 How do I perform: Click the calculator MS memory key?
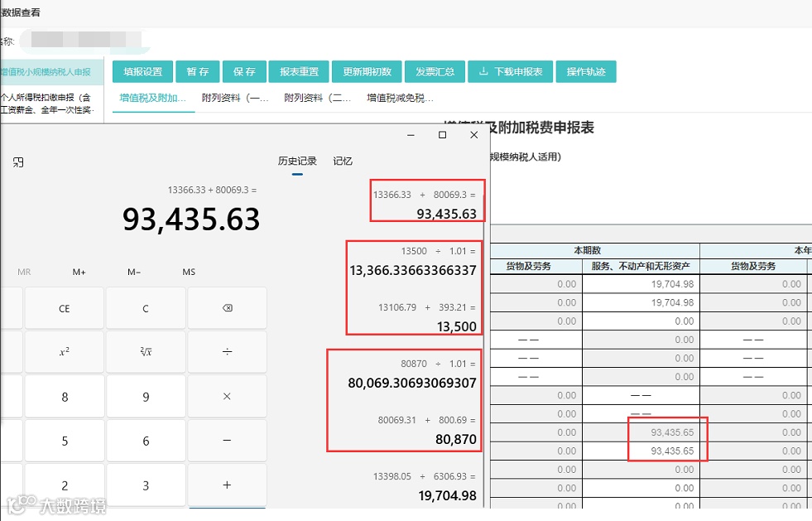pos(189,272)
